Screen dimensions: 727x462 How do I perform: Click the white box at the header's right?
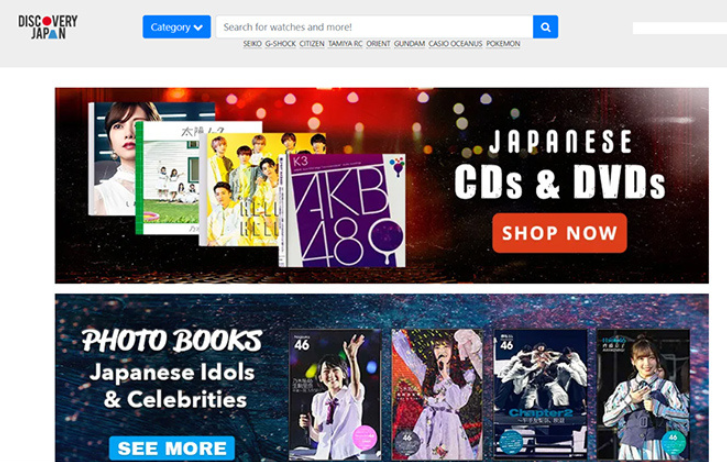point(680,28)
